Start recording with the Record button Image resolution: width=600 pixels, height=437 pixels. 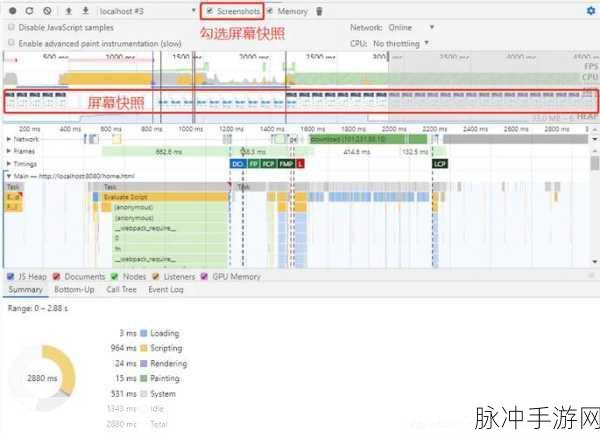coord(13,11)
